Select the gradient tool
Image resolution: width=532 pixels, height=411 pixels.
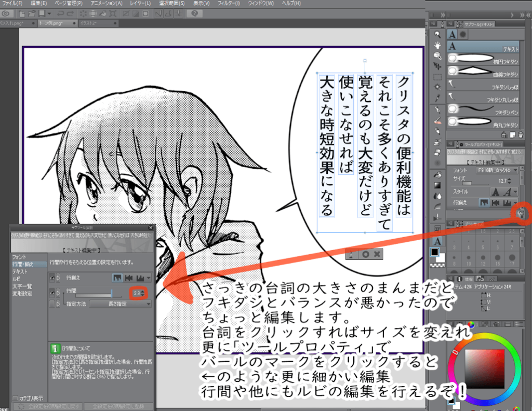tap(437, 185)
